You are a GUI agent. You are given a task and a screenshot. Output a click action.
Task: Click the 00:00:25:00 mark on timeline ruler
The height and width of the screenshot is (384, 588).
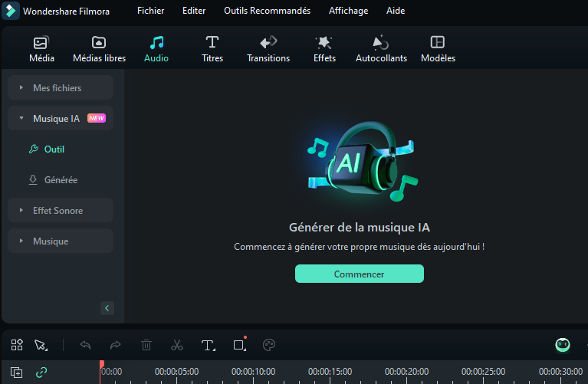click(x=484, y=372)
